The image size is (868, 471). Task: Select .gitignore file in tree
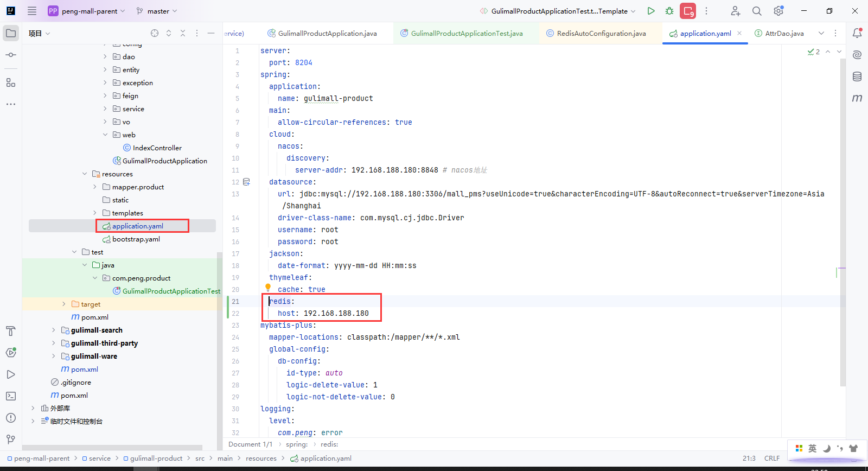coord(75,382)
